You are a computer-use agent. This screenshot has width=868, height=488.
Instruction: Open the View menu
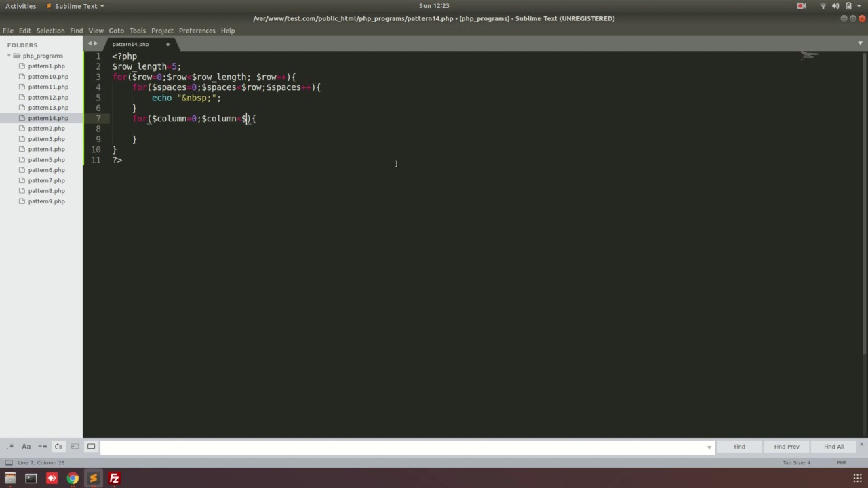96,30
